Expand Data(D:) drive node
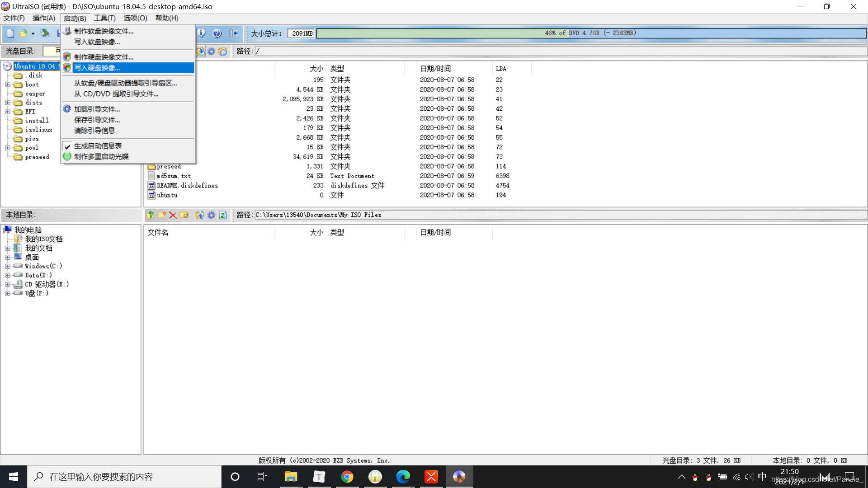This screenshot has height=488, width=868. (x=8, y=275)
